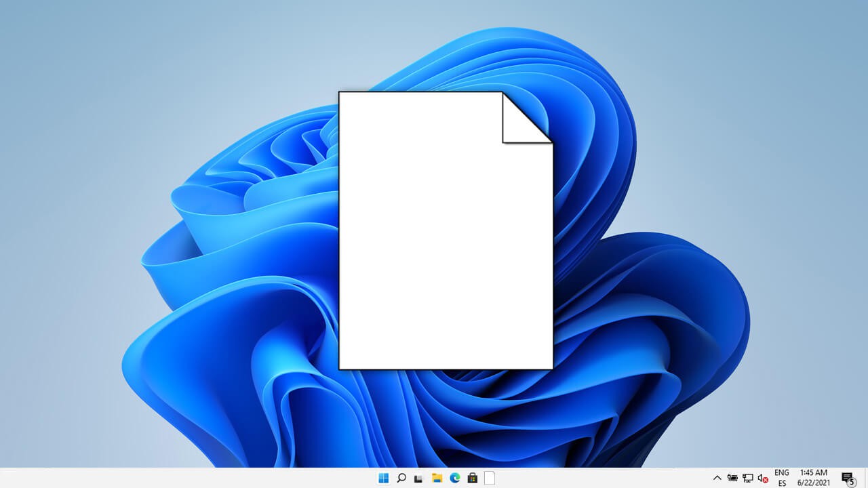Open clock showing 1:45 AM
868x488 pixels.
pos(814,478)
